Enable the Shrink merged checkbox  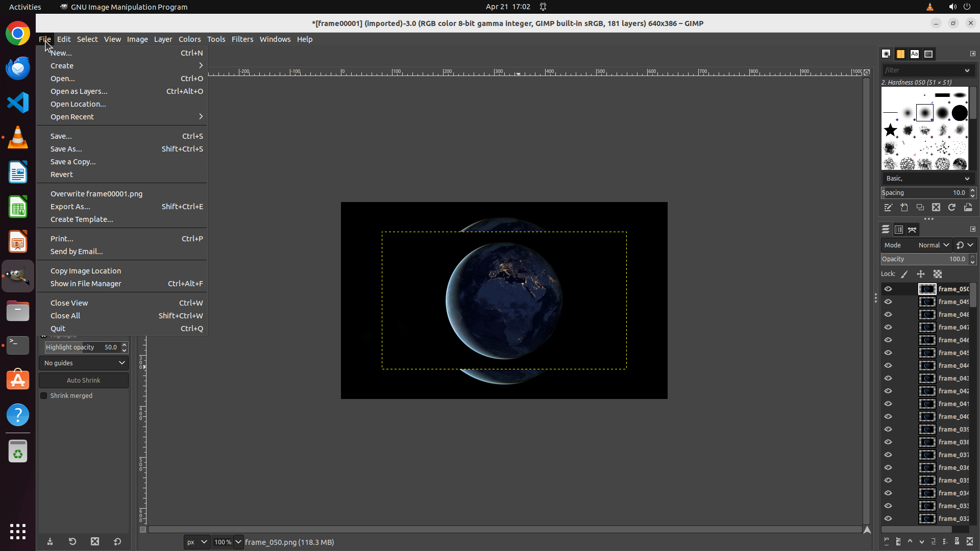(x=44, y=396)
